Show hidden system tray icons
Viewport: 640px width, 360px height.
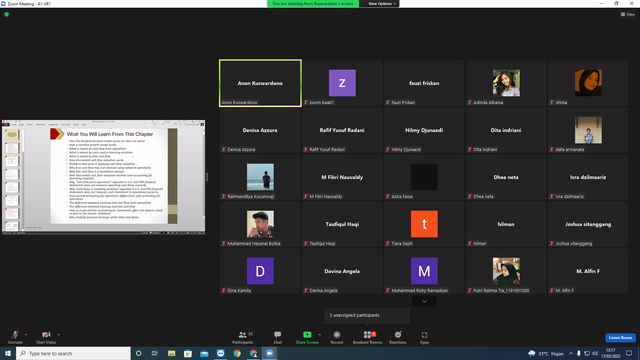pos(571,353)
